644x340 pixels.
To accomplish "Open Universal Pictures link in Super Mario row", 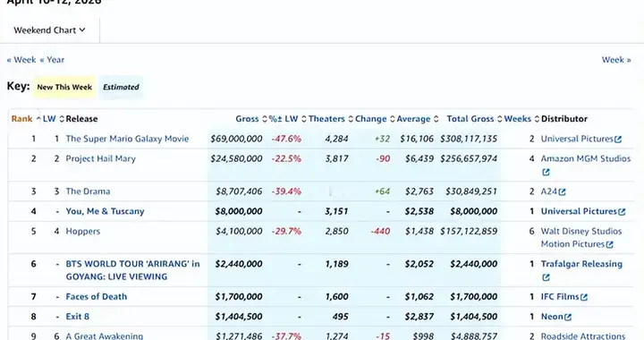I will [x=577, y=139].
